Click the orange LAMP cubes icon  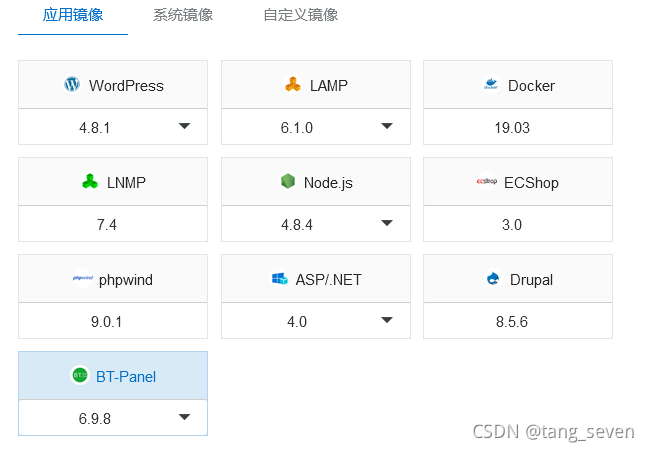click(x=293, y=84)
